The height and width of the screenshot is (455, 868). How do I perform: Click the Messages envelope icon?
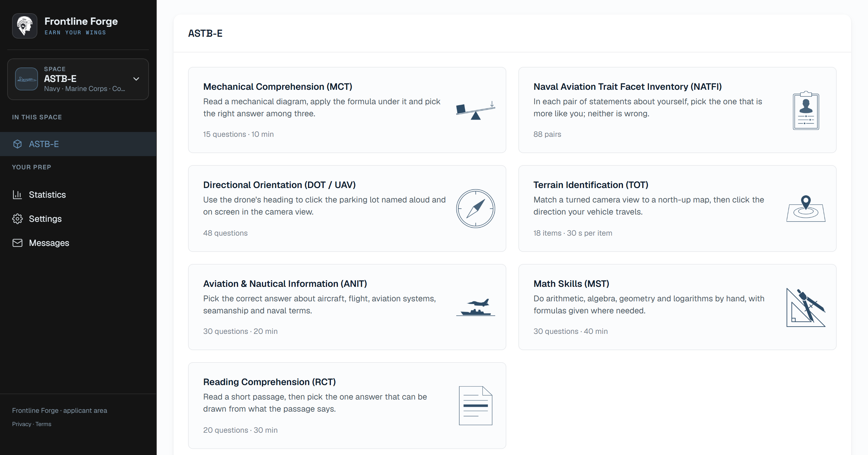(17, 243)
